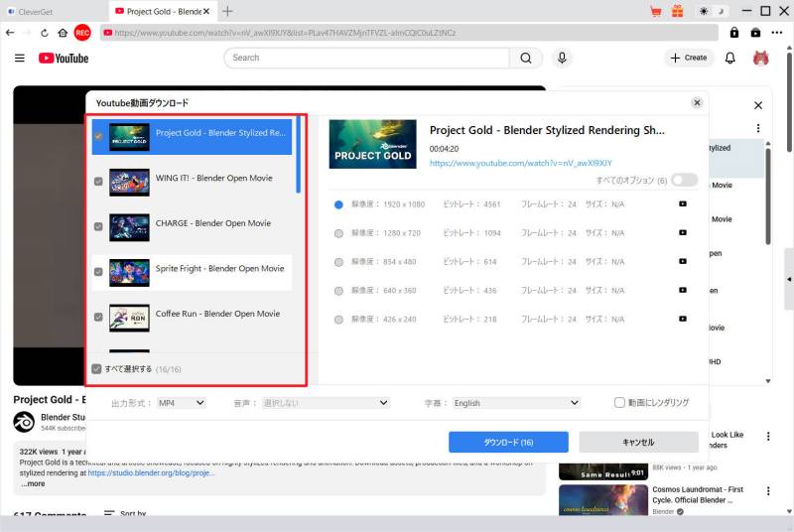Viewport: 794px width, 532px height.
Task: Open the three-dot menu at top right
Action: pyautogui.click(x=777, y=33)
